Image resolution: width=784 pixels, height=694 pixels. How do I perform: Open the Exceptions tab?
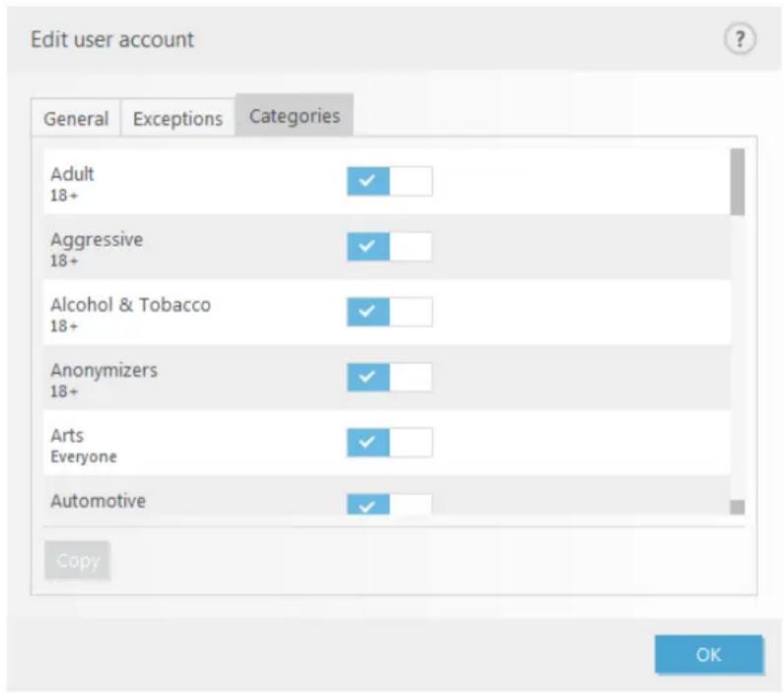(x=178, y=118)
